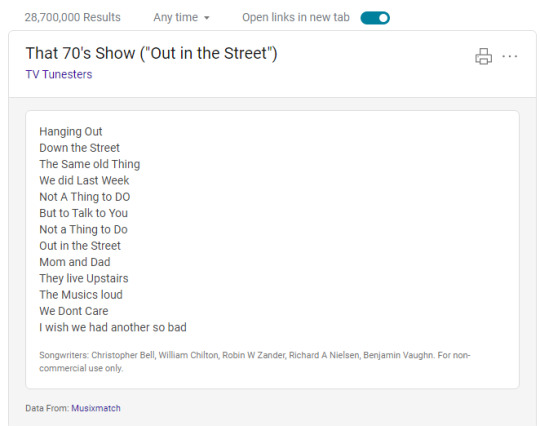Open the Any time filter dropdown

click(181, 17)
